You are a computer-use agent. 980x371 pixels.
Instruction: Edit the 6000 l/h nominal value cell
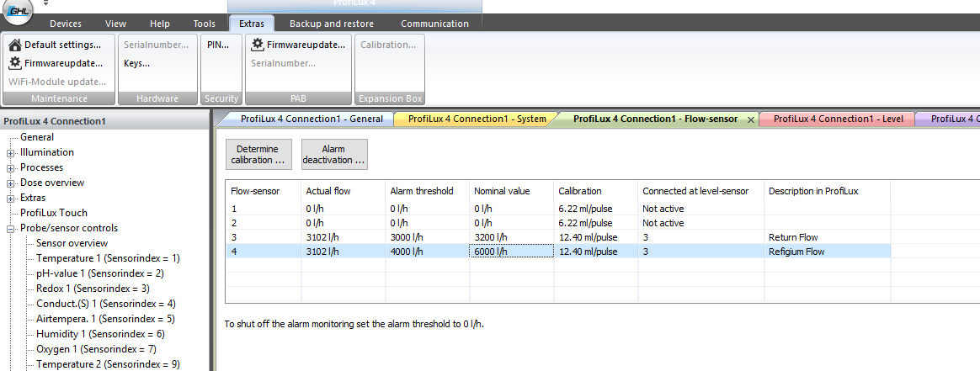[x=511, y=252]
